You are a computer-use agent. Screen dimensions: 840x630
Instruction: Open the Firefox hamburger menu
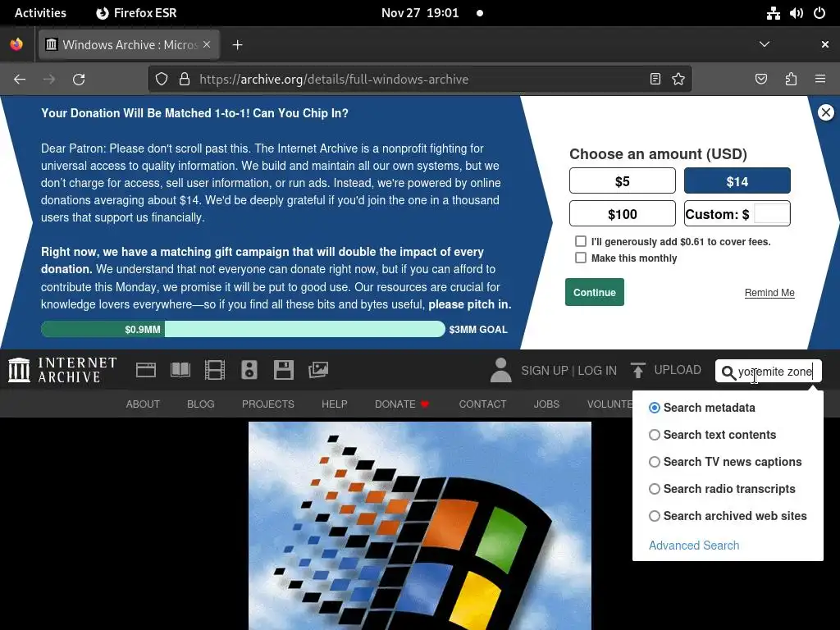tap(820, 80)
